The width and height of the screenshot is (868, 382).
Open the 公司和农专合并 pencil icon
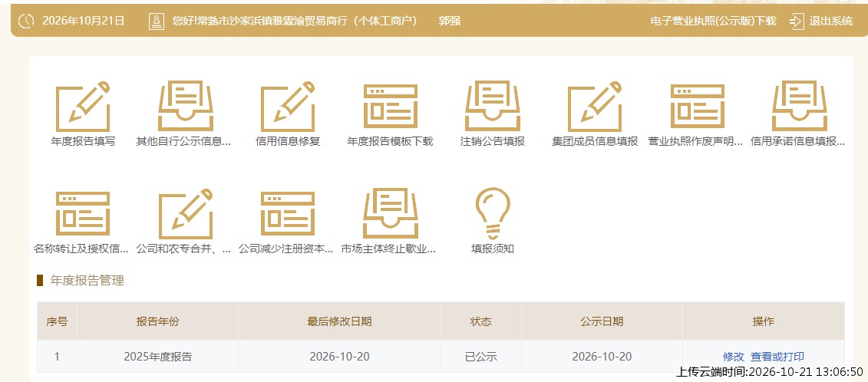coord(186,214)
